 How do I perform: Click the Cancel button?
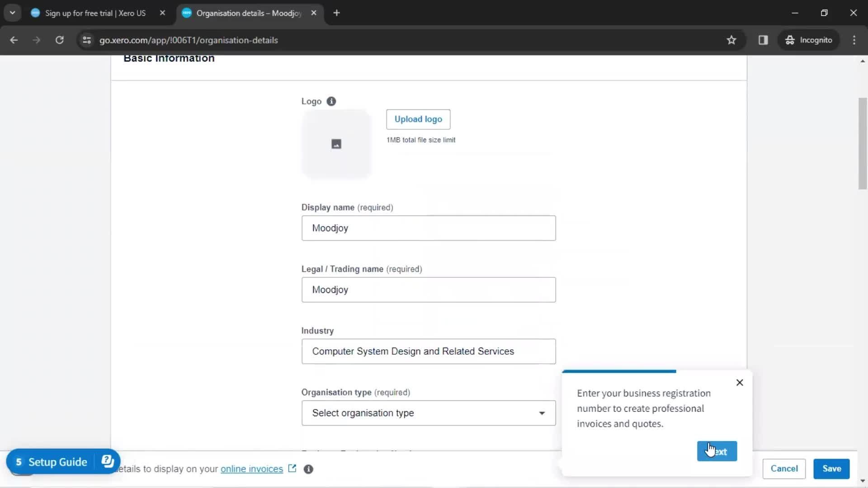[784, 469]
